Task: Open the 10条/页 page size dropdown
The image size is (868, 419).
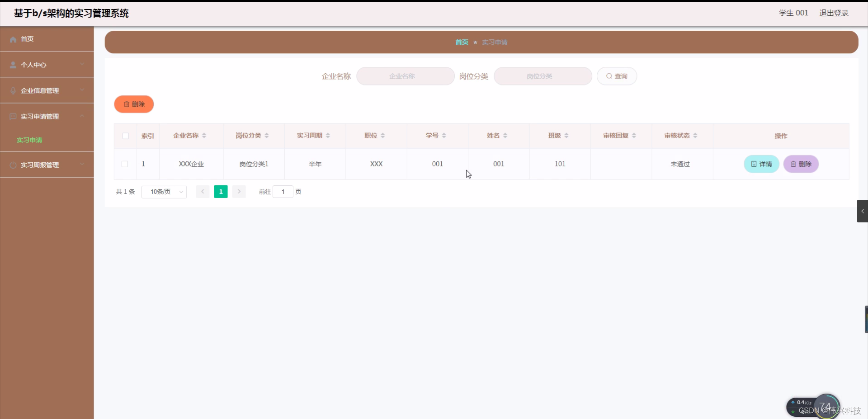Action: (x=164, y=192)
